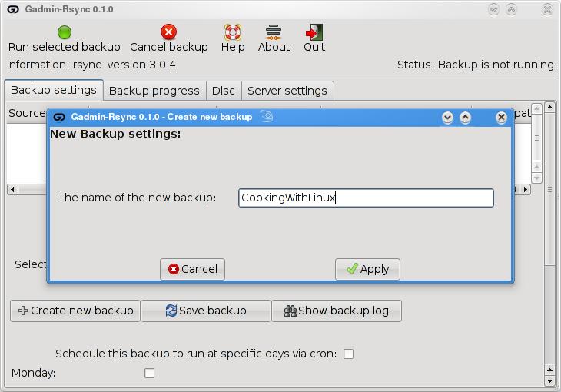This screenshot has height=392, width=561.
Task: Cancel the new backup dialog
Action: [x=192, y=269]
